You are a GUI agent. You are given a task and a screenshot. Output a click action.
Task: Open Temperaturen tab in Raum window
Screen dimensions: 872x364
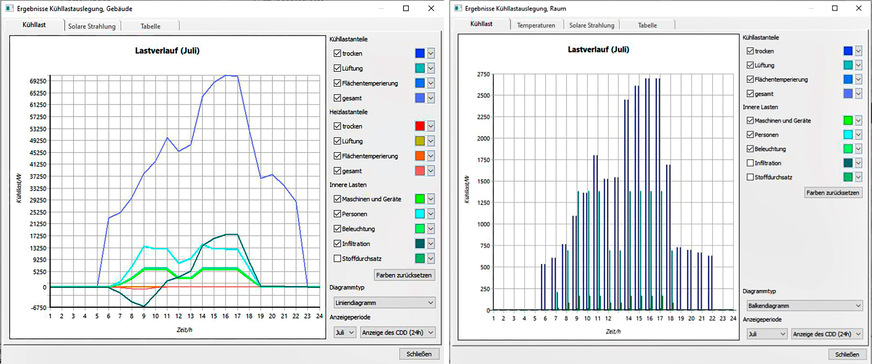pyautogui.click(x=536, y=26)
